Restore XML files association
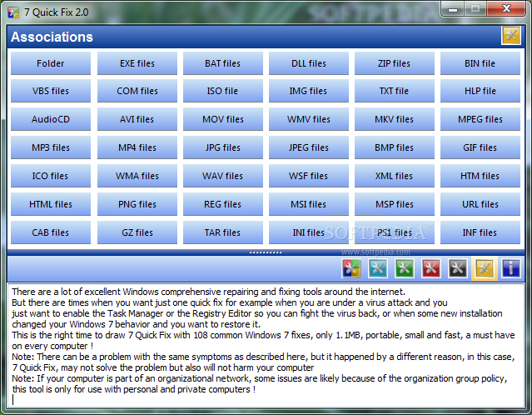This screenshot has width=532, height=415. (395, 176)
